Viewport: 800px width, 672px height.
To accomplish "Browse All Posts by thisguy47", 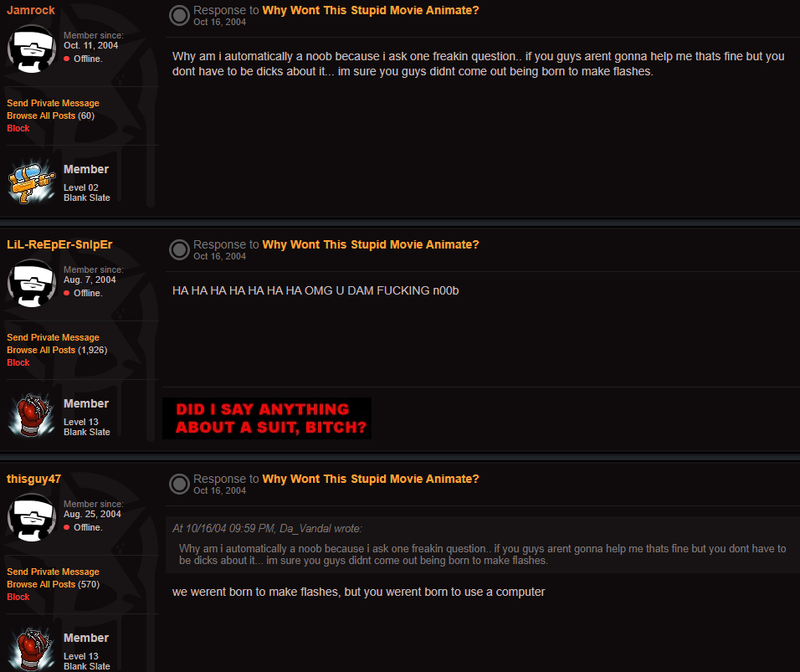I will (x=41, y=584).
